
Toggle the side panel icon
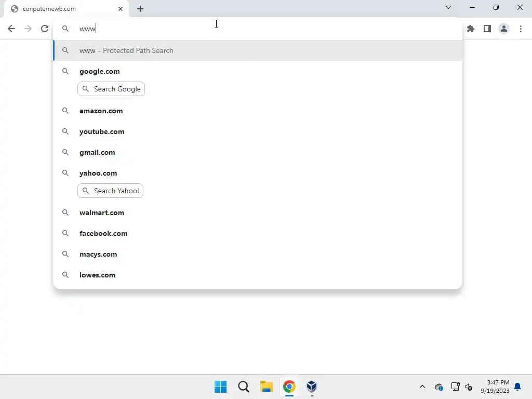pyautogui.click(x=487, y=29)
